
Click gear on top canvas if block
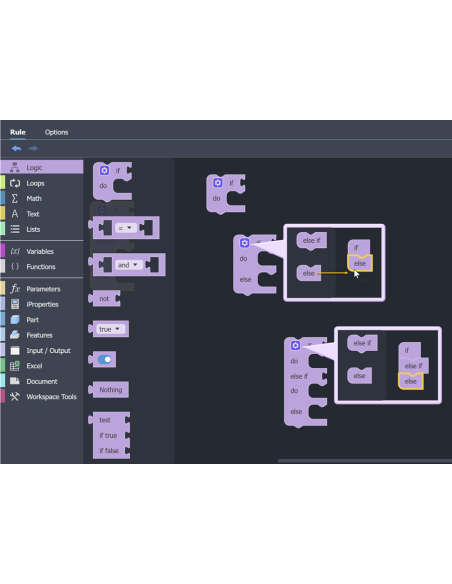click(218, 183)
